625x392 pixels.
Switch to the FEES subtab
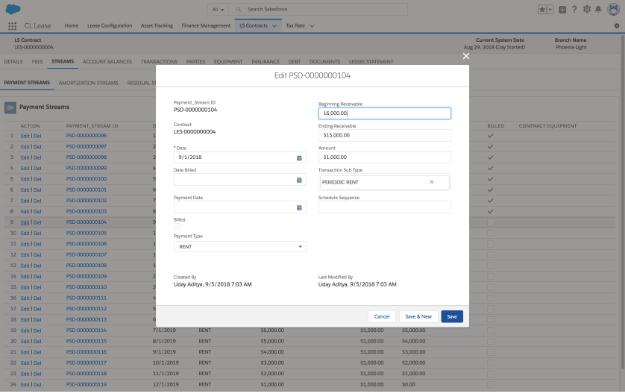[37, 62]
